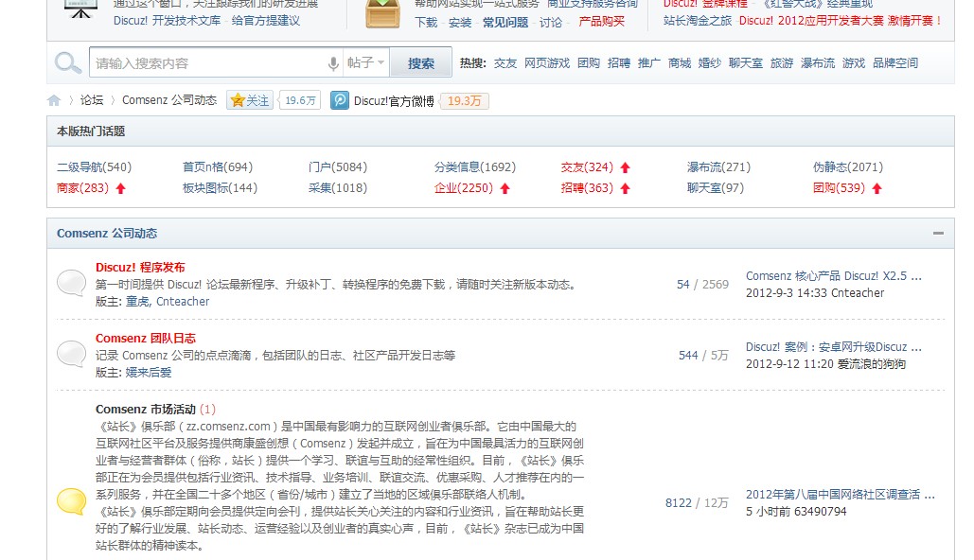The width and height of the screenshot is (974, 560).
Task: Open latest post 2012年第八届中国网络社区调查活
Action: pyautogui.click(x=840, y=495)
